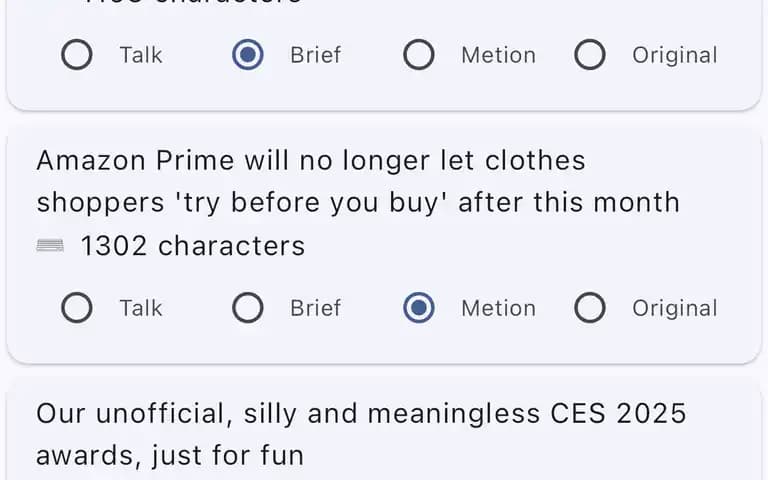
Task: Click selected Brief radio circle in top card
Action: click(248, 54)
